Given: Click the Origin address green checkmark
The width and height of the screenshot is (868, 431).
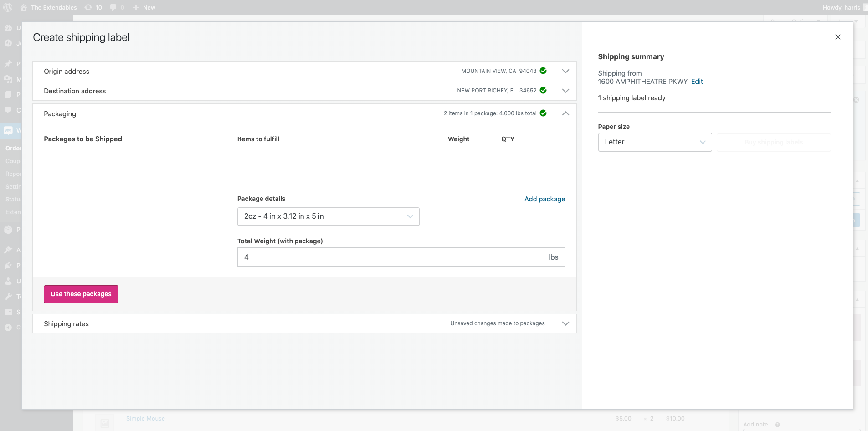Looking at the screenshot, I should pyautogui.click(x=543, y=71).
